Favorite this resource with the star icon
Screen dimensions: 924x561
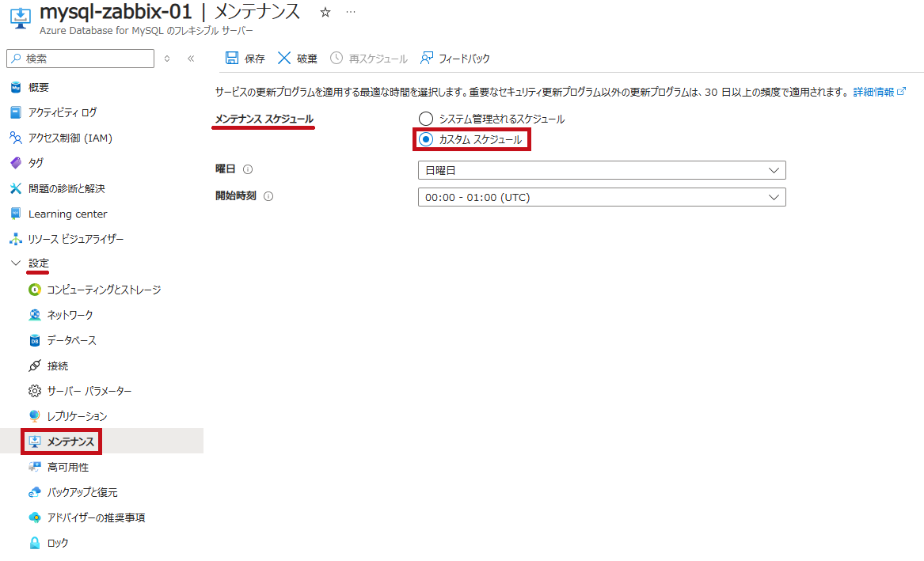click(325, 13)
